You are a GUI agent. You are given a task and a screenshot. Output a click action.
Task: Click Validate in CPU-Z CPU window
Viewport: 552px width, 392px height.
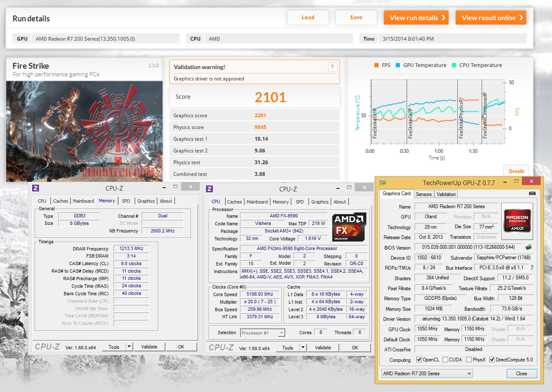point(323,348)
